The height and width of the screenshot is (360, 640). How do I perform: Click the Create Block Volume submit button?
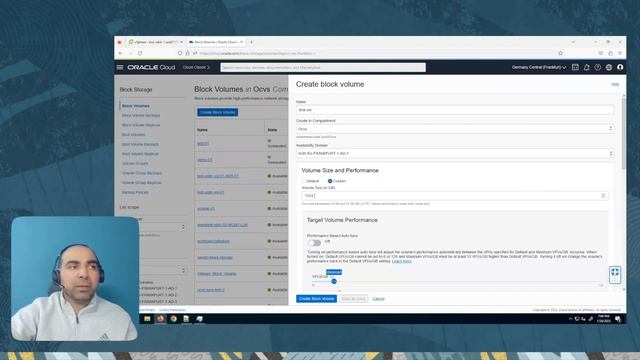click(316, 299)
